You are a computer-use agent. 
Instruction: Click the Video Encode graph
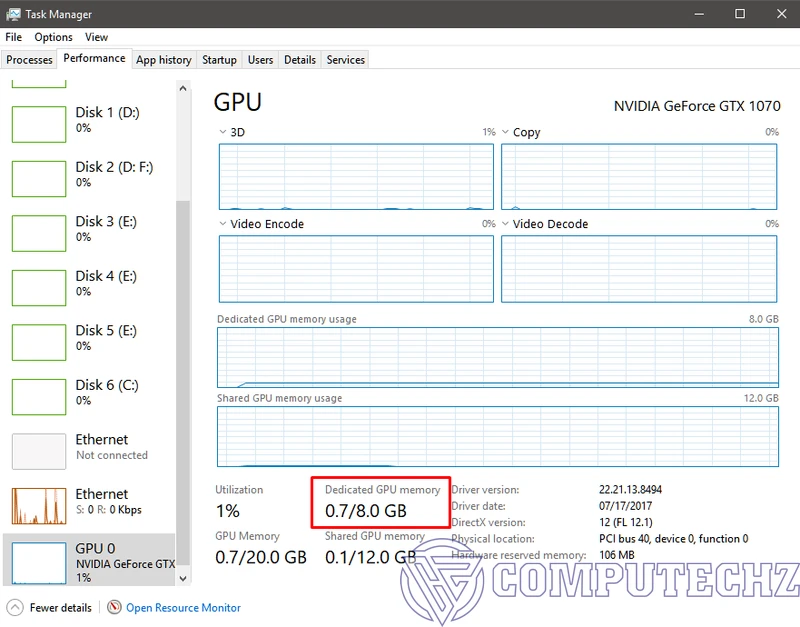click(x=356, y=269)
